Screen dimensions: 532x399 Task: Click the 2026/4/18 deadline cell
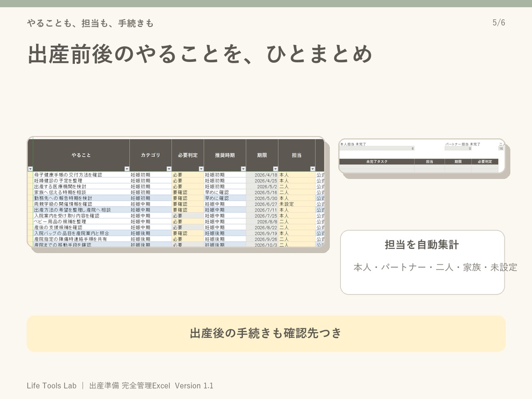coord(262,175)
